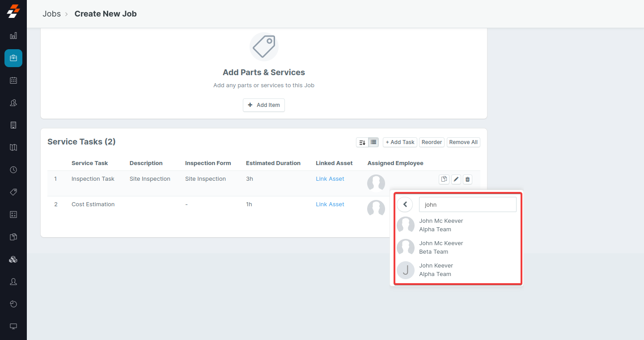Open the calendar scheduler icon in sidebar
644x340 pixels.
pos(13,81)
